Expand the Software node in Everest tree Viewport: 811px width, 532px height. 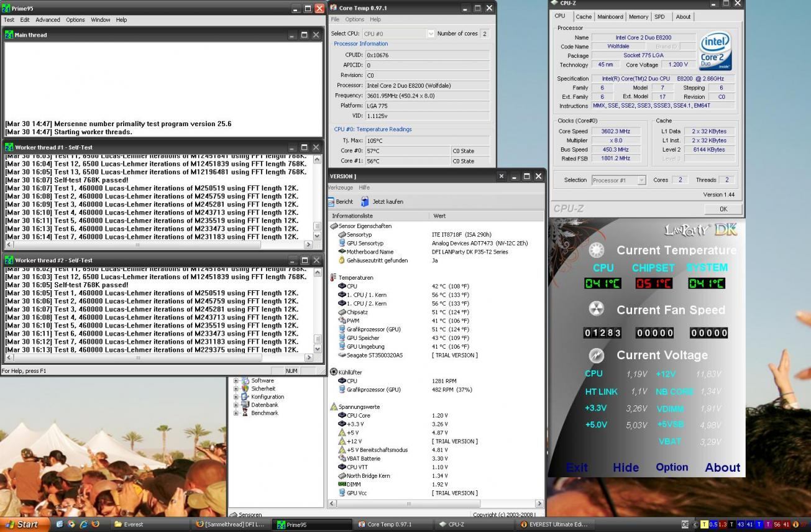[x=236, y=380]
